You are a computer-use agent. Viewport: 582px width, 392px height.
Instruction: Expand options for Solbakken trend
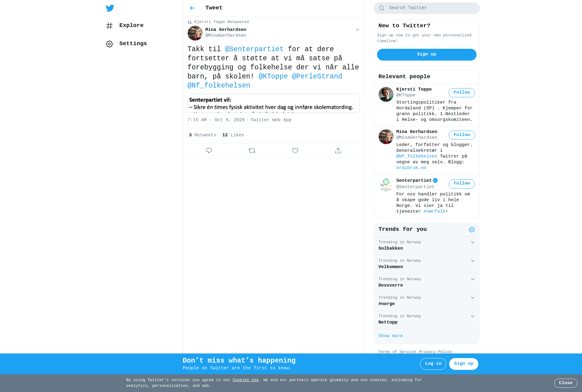tap(473, 242)
